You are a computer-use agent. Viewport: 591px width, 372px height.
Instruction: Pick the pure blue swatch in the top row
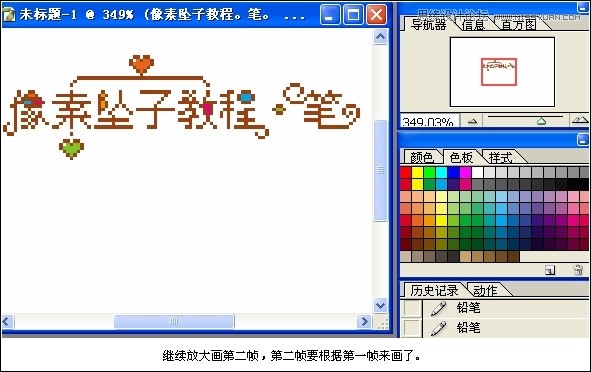point(453,173)
